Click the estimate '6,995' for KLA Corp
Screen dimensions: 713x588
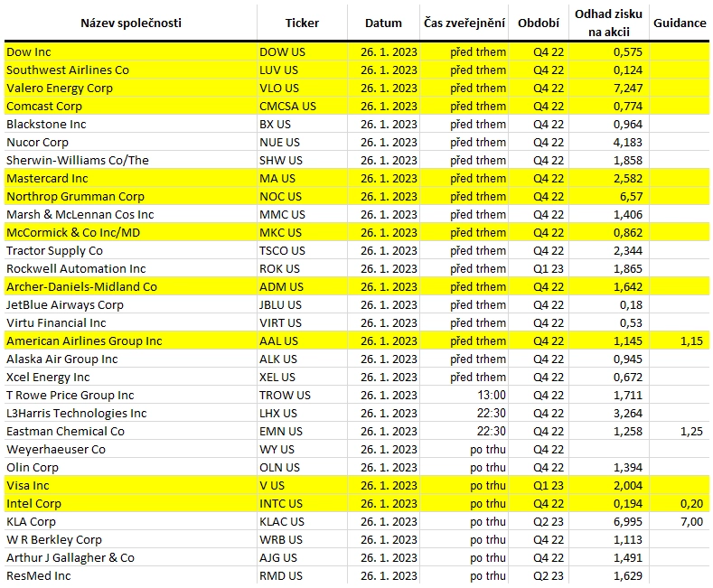point(628,522)
